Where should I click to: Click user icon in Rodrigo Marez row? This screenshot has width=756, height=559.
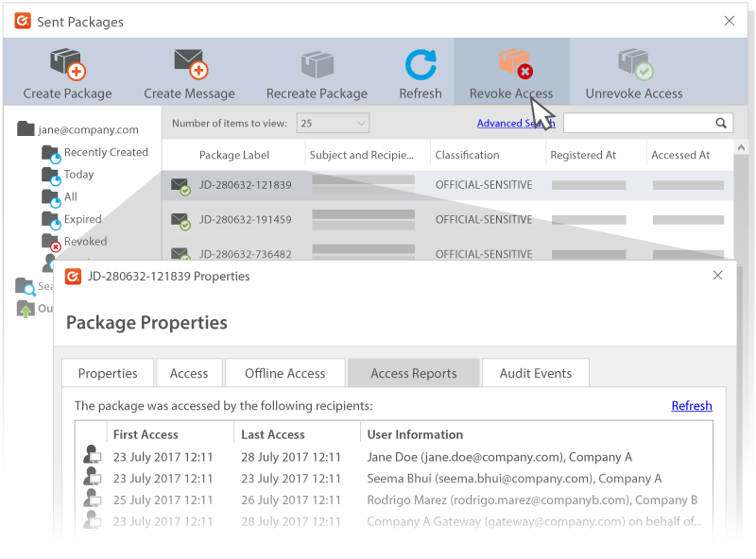pos(92,499)
